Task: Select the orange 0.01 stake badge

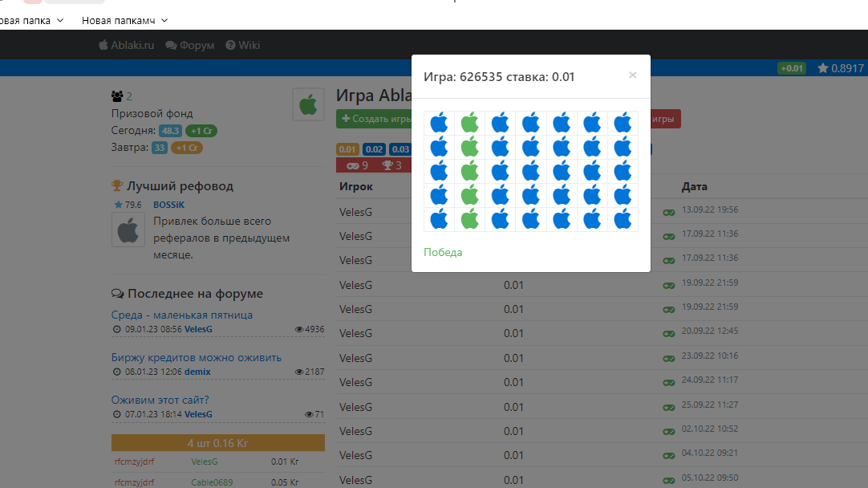Action: click(347, 149)
